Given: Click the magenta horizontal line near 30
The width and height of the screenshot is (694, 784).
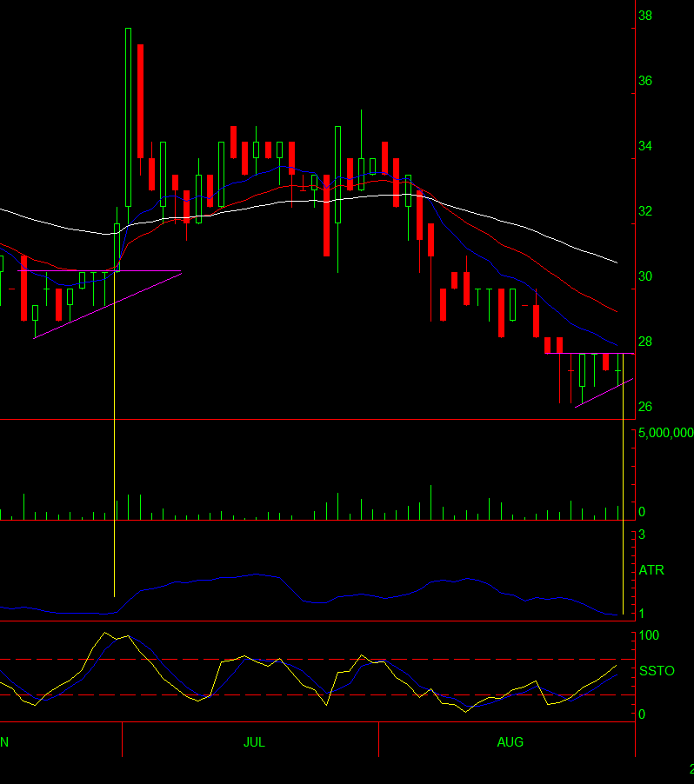Looking at the screenshot, I should (x=99, y=271).
